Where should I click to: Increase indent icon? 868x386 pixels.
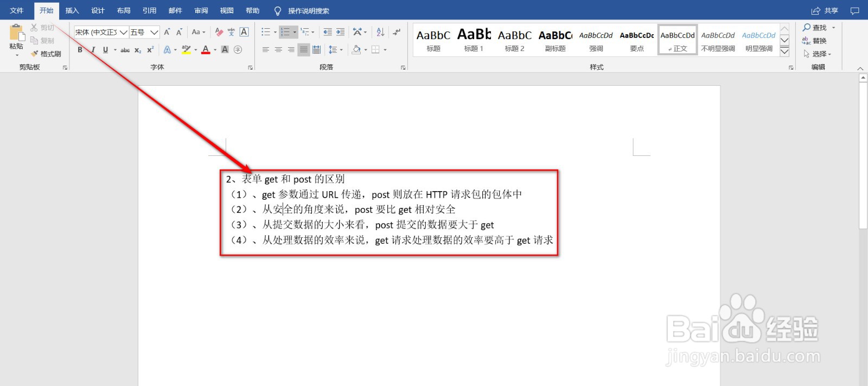coord(340,32)
